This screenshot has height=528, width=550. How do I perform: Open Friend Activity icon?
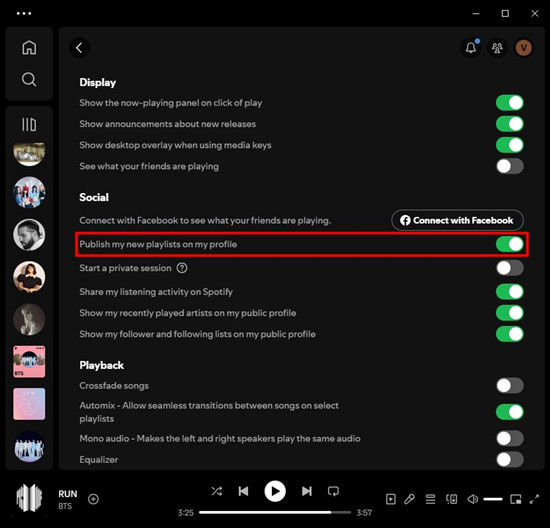click(x=497, y=47)
